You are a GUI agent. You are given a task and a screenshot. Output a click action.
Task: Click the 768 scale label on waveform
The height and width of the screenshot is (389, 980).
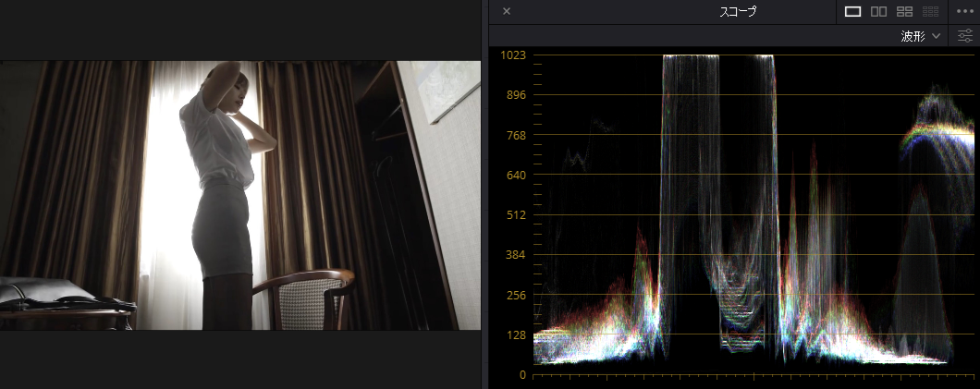click(516, 135)
